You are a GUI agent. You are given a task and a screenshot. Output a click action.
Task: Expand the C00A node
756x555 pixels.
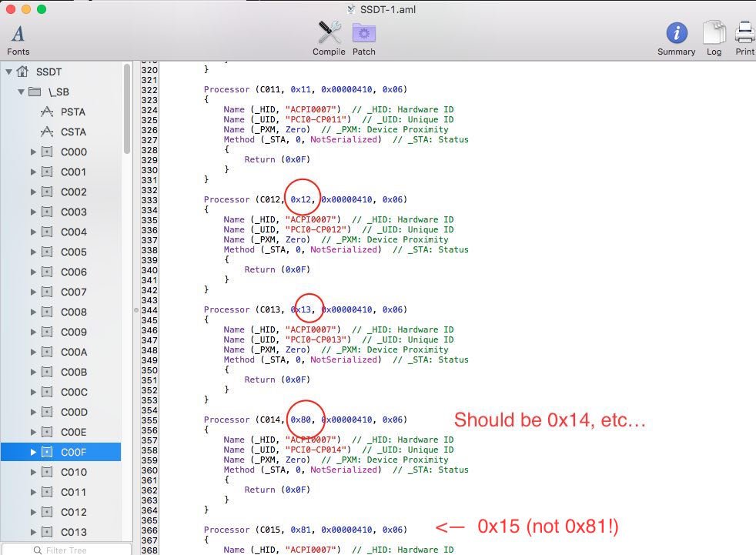(33, 352)
